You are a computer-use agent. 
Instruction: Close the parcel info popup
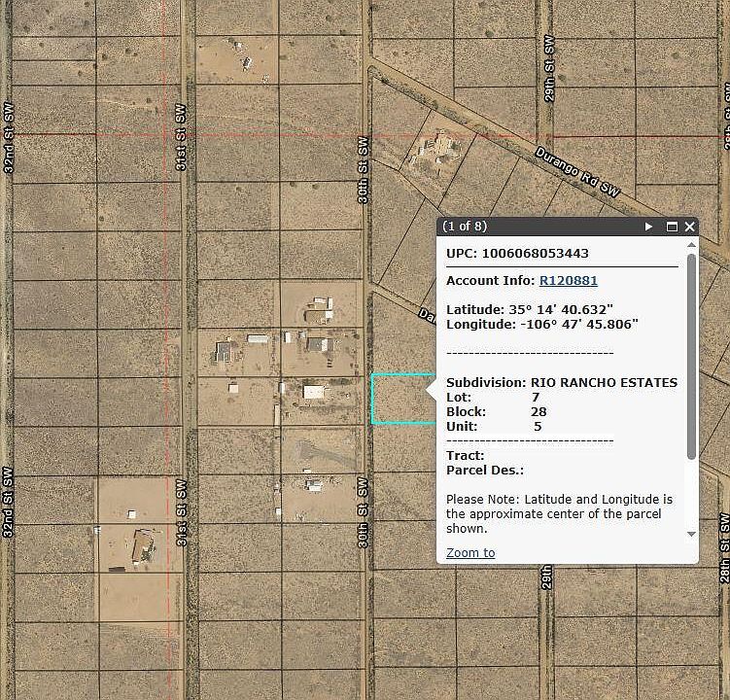coord(689,227)
